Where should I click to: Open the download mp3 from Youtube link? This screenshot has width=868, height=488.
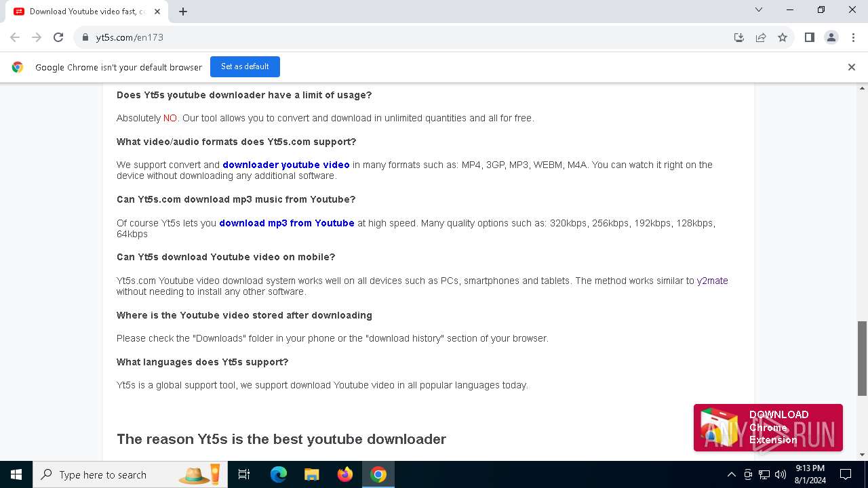[x=287, y=223]
